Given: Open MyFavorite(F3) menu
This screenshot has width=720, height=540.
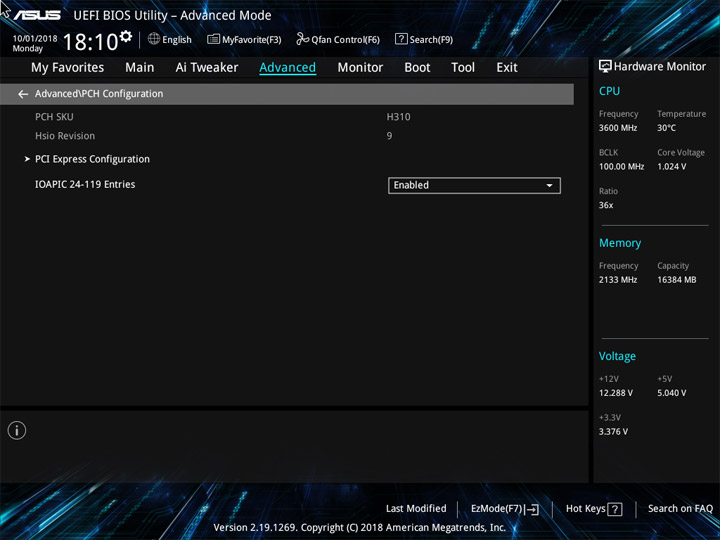Looking at the screenshot, I should coord(244,39).
